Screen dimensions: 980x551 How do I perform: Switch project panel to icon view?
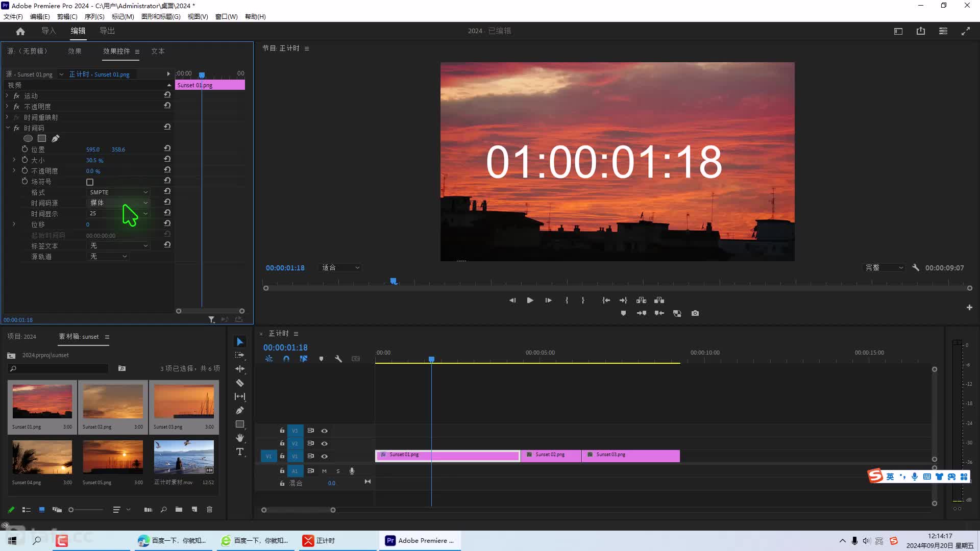pos(42,509)
